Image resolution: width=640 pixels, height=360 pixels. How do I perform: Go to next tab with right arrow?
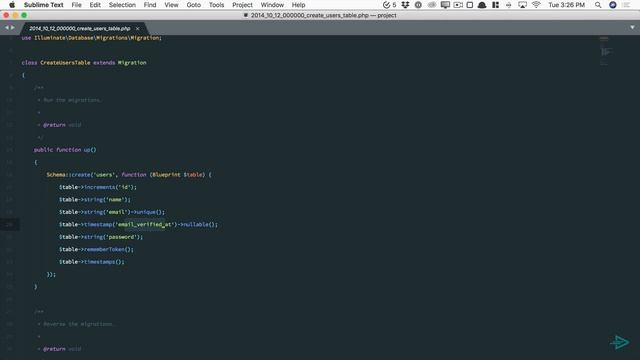click(x=13, y=27)
